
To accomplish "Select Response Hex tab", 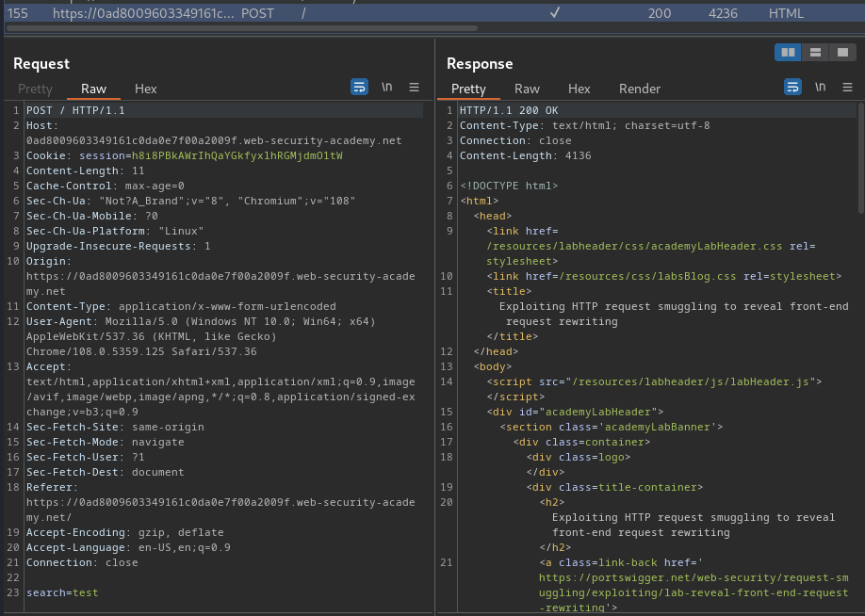I will pyautogui.click(x=579, y=89).
